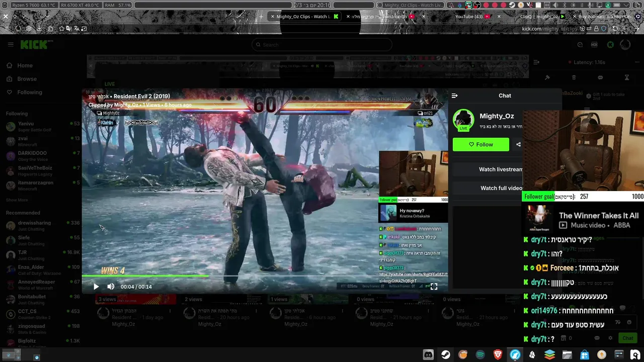Open Kick home via logo
The image size is (644, 362).
coord(34,45)
